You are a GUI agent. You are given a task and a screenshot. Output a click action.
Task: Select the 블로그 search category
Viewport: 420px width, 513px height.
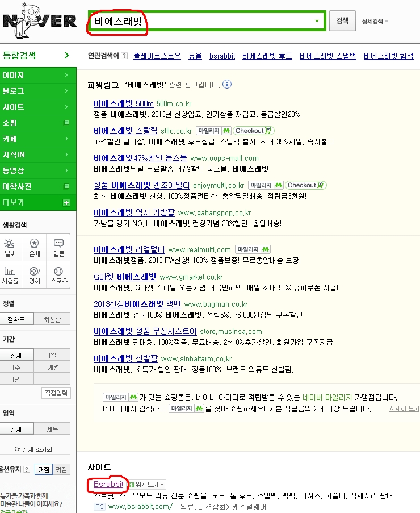(38, 91)
